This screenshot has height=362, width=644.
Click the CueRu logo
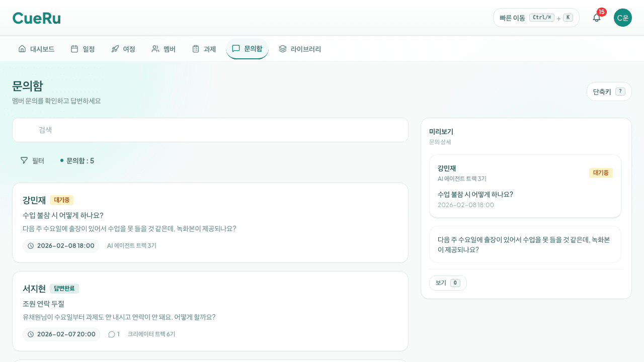[x=36, y=18]
